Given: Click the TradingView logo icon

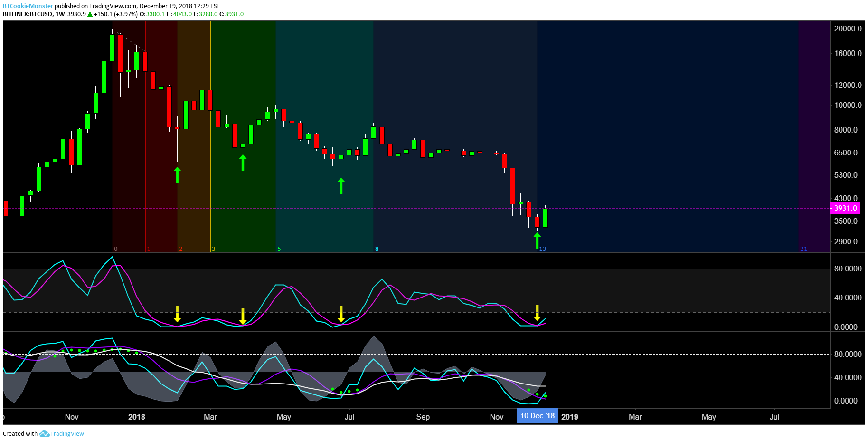Looking at the screenshot, I should click(44, 433).
